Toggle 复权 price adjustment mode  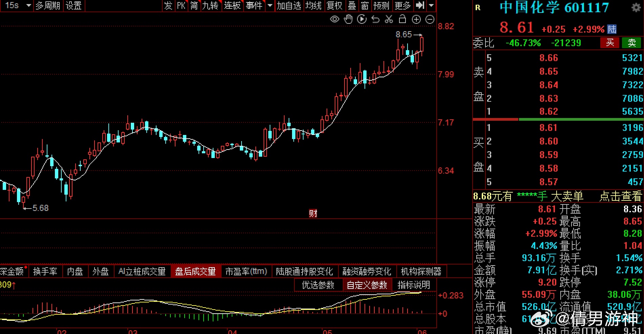335,6
